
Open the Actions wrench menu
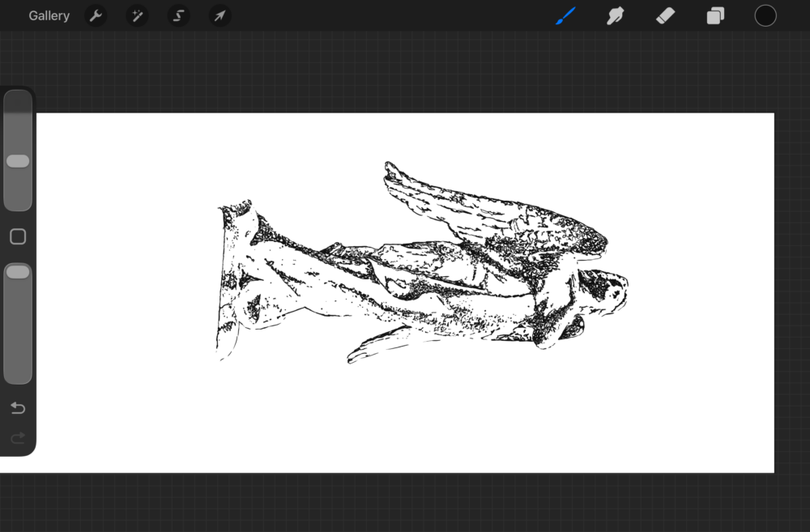click(96, 15)
